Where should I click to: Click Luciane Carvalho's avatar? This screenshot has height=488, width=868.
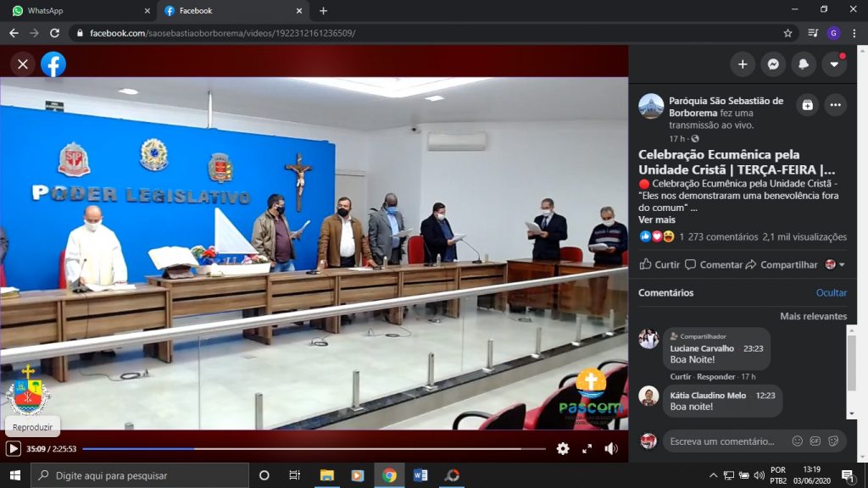click(x=648, y=339)
